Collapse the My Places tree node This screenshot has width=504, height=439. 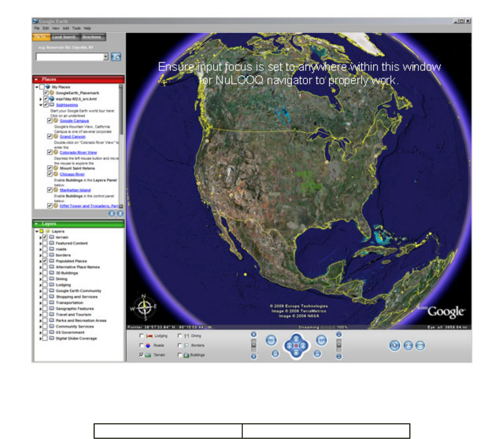36,87
